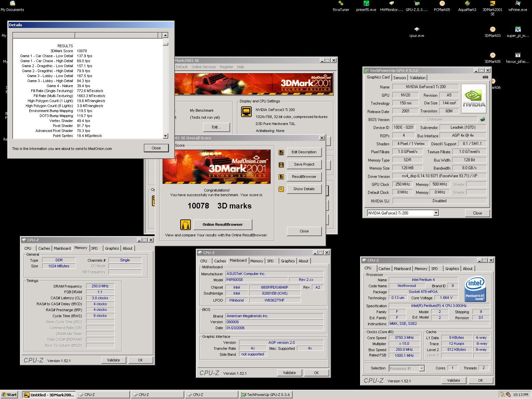Open HWMonitor desktop icon

point(391,6)
